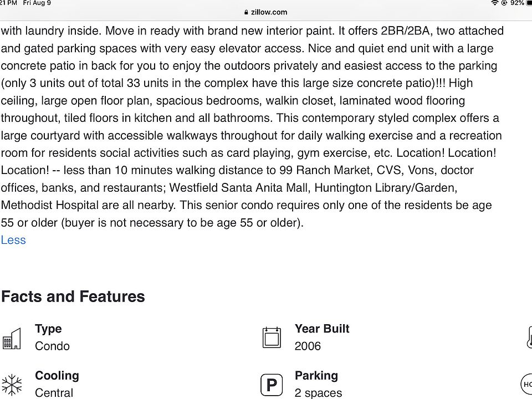Click the Facts and Features heading
The image size is (532, 399).
click(x=73, y=296)
